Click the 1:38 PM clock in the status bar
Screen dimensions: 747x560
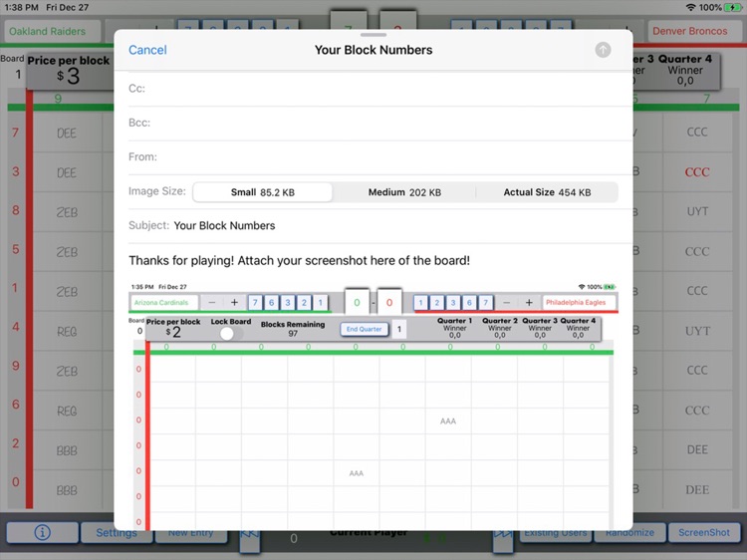pyautogui.click(x=22, y=7)
